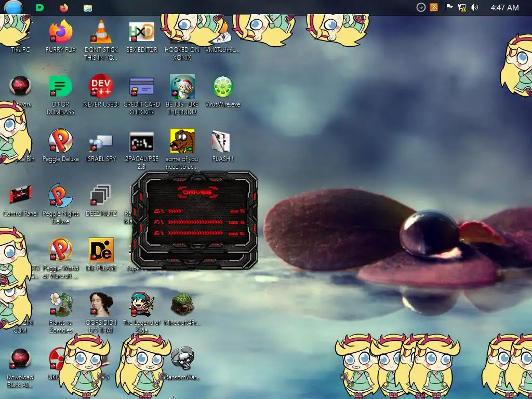
Task: Select Peggle Nights Deluxe icon
Action: click(x=61, y=204)
